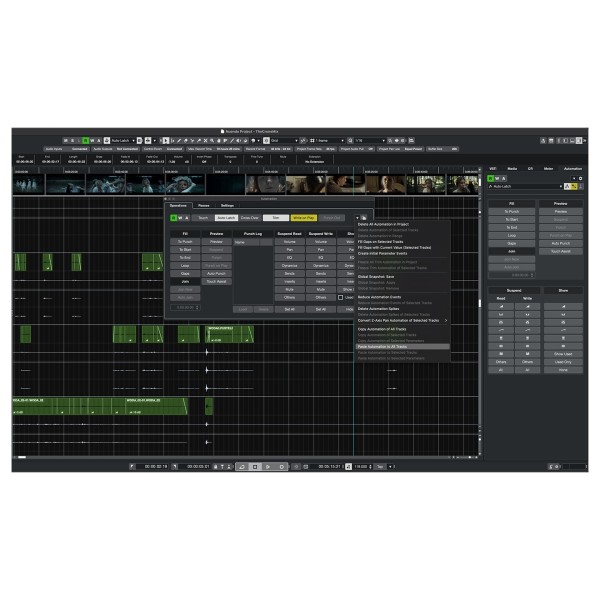Choose Delete All Automation in Project
The width and height of the screenshot is (600, 600).
click(403, 224)
